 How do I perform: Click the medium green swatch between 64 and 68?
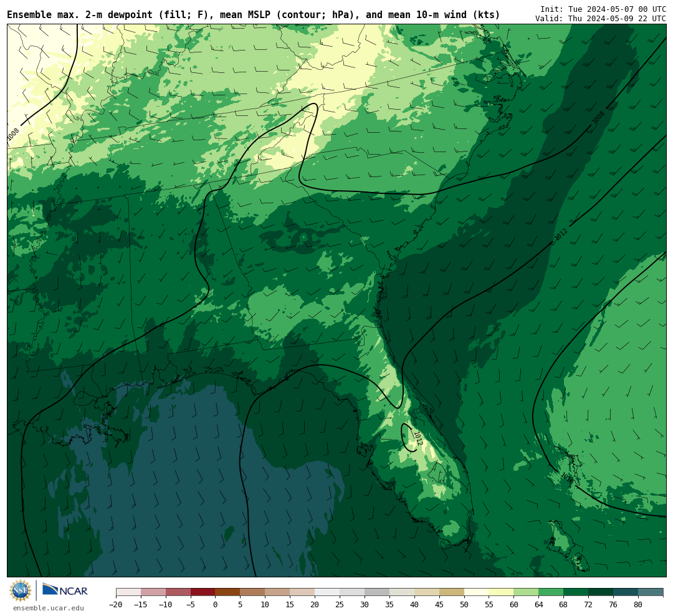[x=551, y=592]
